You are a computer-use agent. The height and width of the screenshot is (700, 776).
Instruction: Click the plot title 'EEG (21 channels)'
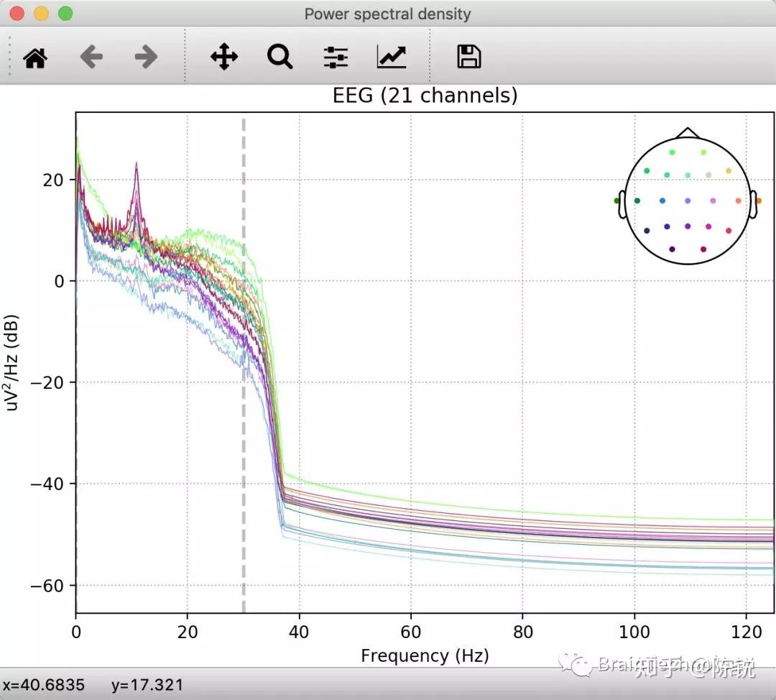[x=425, y=96]
